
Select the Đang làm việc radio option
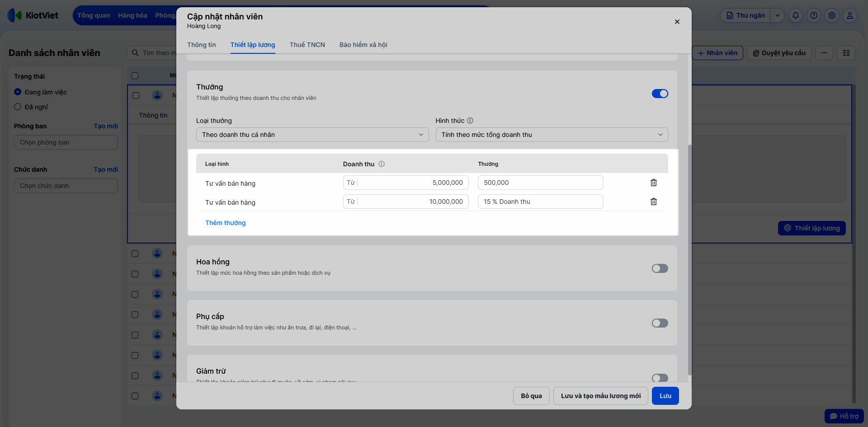point(18,92)
